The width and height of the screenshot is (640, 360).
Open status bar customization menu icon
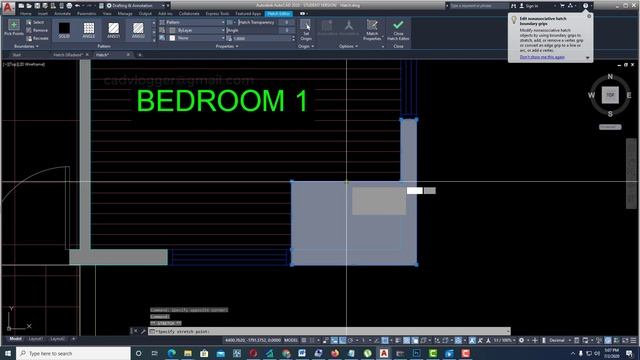point(633,340)
